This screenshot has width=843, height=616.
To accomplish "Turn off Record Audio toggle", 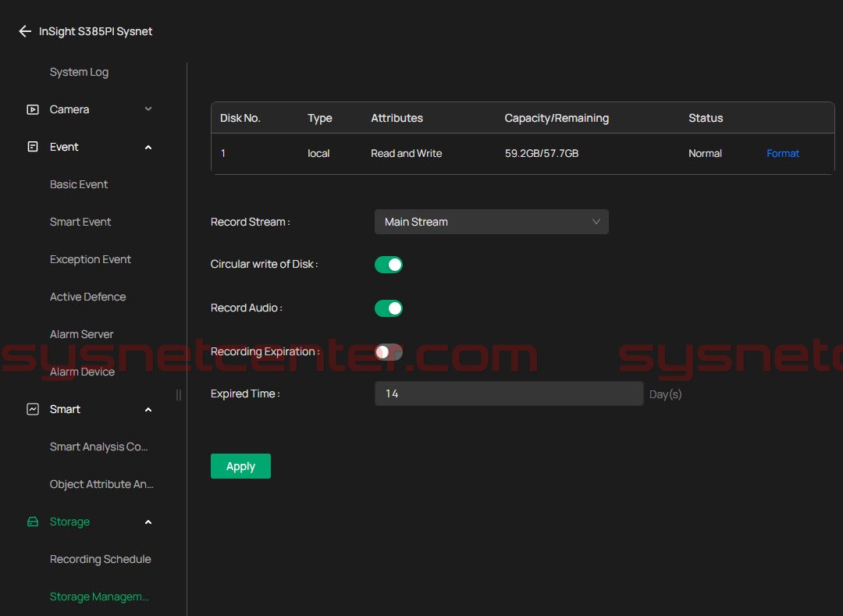I will [x=389, y=308].
